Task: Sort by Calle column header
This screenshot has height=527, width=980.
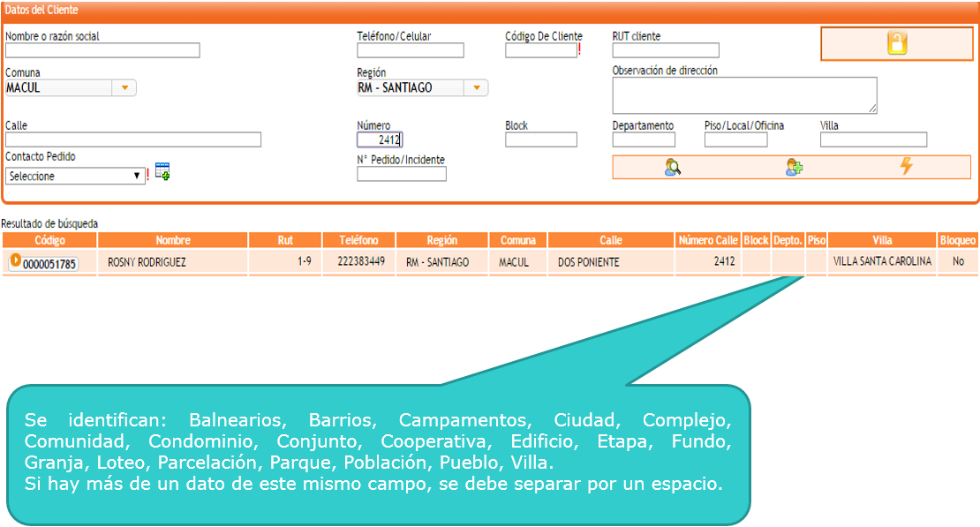Action: [611, 240]
